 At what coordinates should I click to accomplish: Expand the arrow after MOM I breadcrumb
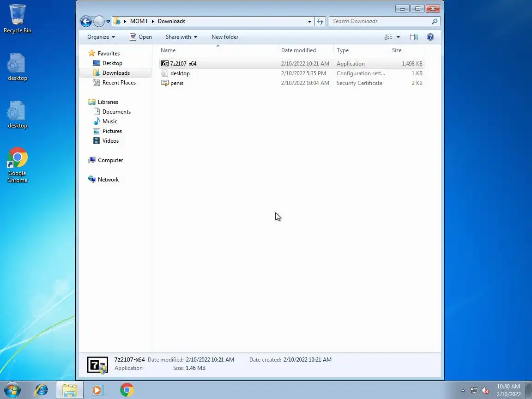[x=153, y=21]
